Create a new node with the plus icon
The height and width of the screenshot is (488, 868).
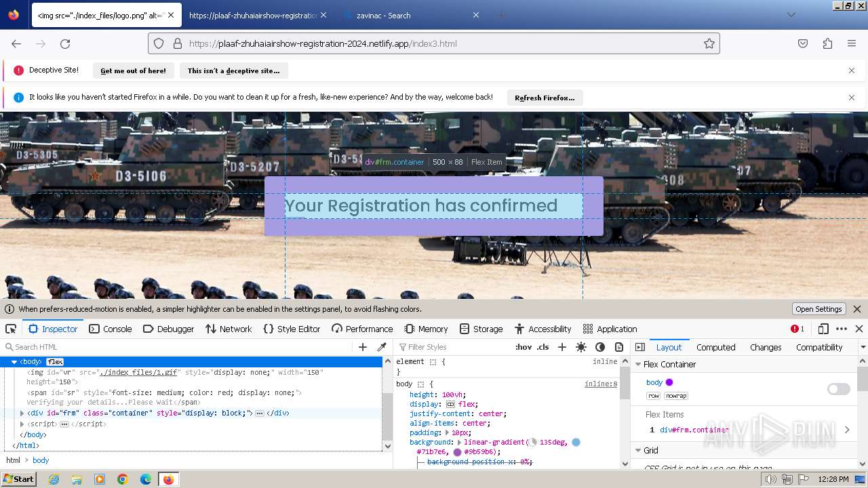(363, 347)
